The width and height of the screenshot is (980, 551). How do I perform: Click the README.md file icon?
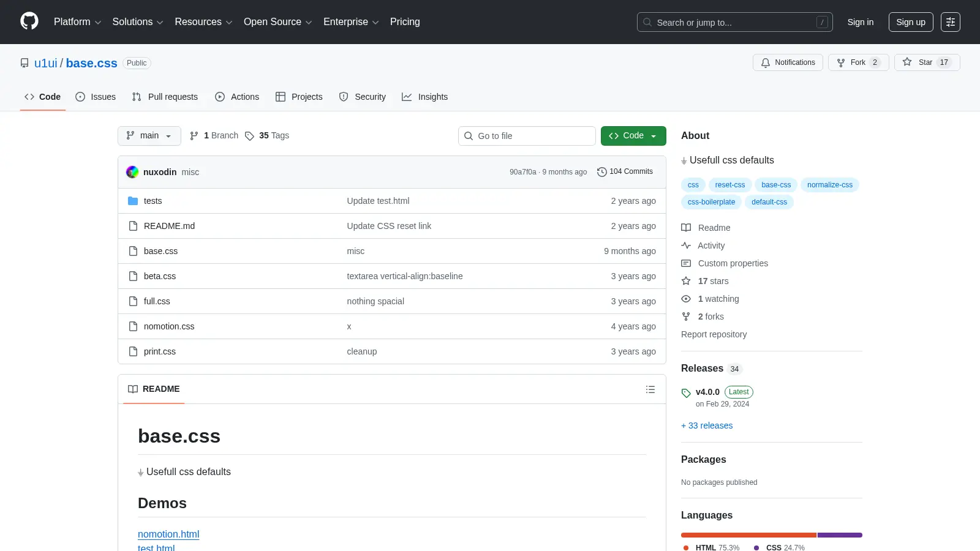133,226
